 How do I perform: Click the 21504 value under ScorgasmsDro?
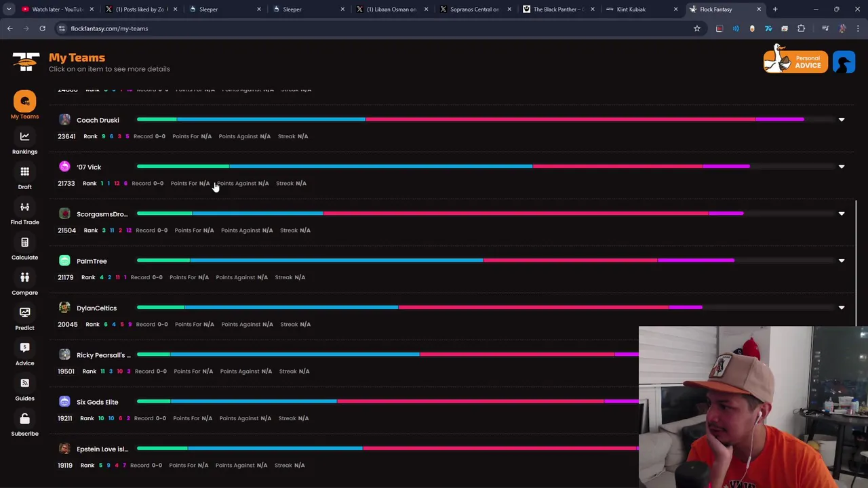(66, 230)
